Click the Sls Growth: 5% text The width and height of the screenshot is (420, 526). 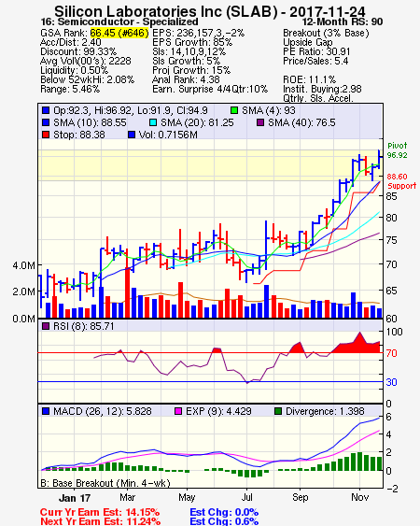[186, 61]
